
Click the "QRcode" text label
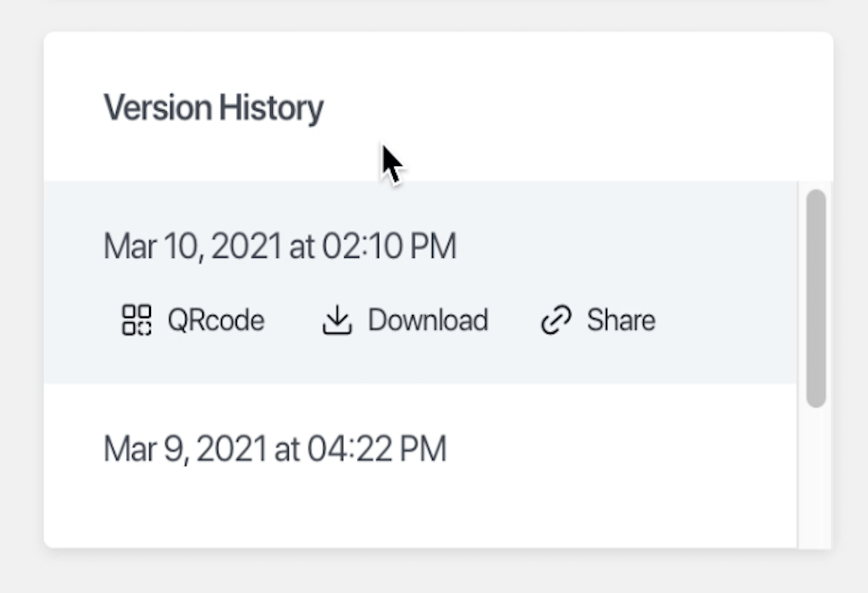pyautogui.click(x=216, y=320)
